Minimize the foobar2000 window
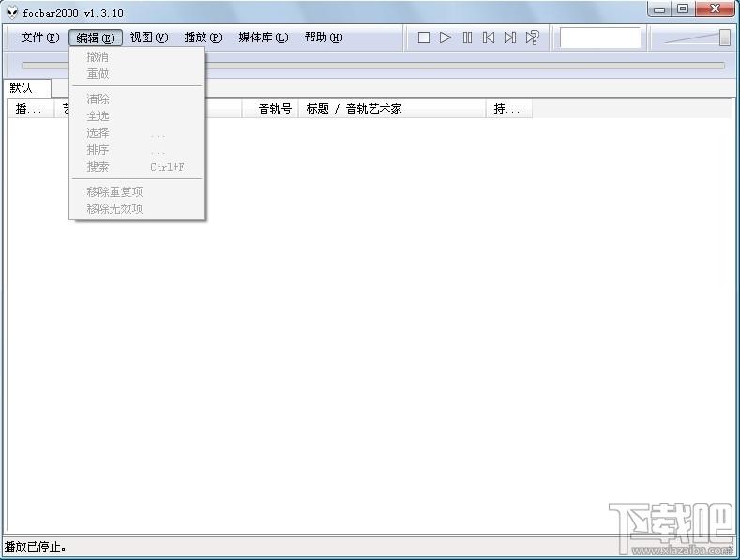 pyautogui.click(x=659, y=9)
